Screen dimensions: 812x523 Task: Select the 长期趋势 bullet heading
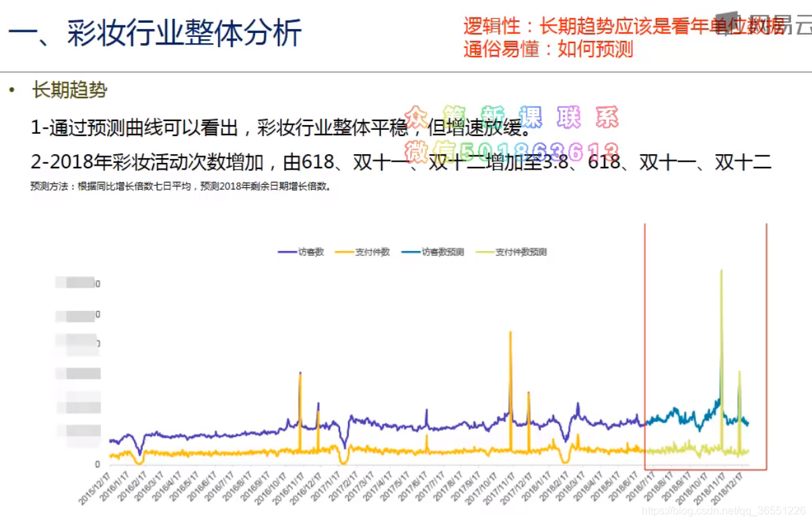69,90
